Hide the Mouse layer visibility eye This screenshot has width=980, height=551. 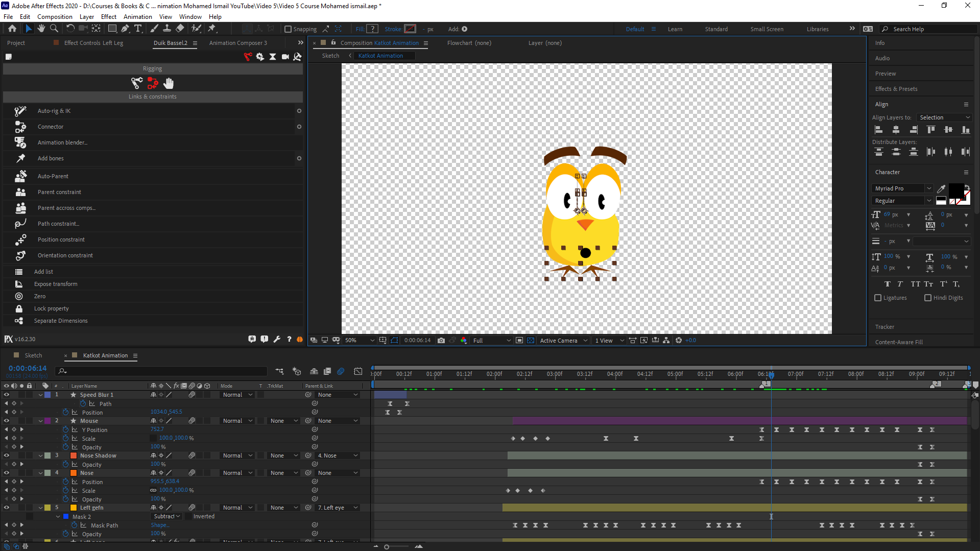coord(7,421)
